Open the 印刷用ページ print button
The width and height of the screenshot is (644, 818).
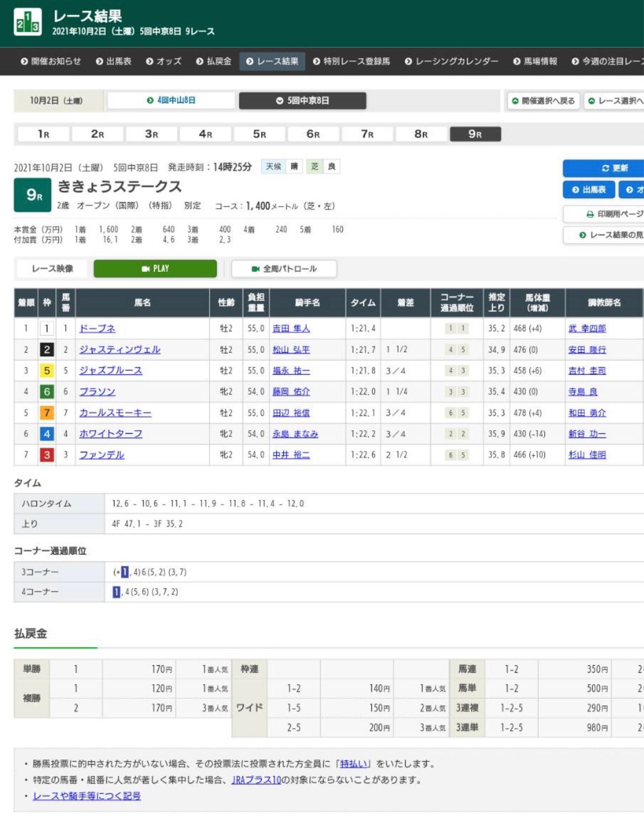pos(604,214)
